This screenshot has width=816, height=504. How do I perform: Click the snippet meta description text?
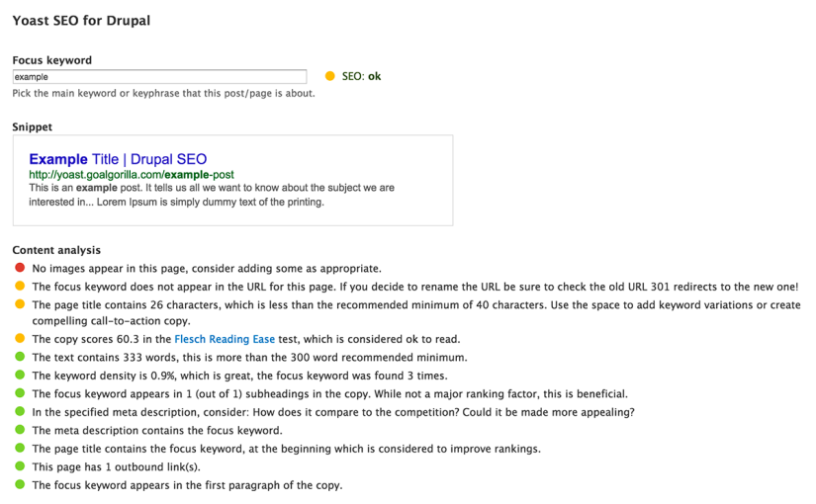coord(212,195)
